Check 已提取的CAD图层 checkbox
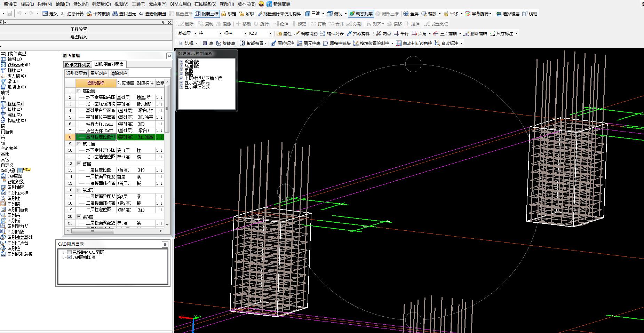This screenshot has height=333, width=644. pyautogui.click(x=69, y=252)
